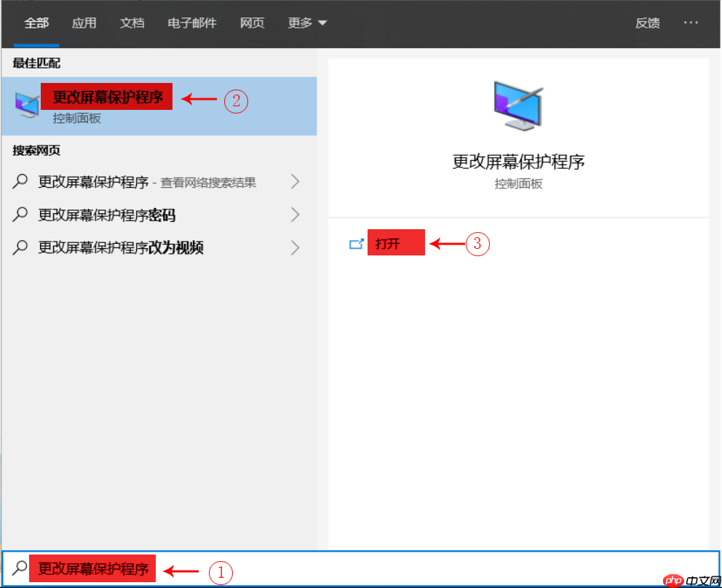The width and height of the screenshot is (722, 588).
Task: Expand the chevron next to 更改屏幕保护程序密码
Action: (x=295, y=215)
